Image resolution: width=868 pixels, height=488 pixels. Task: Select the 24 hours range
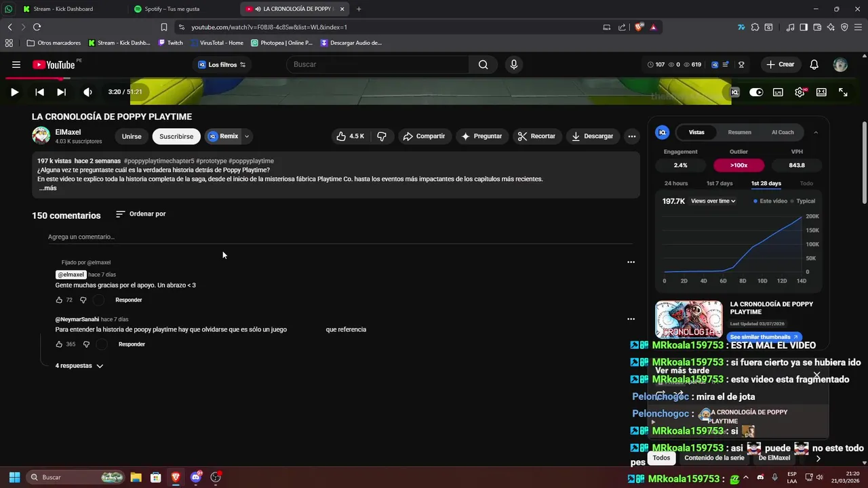676,184
